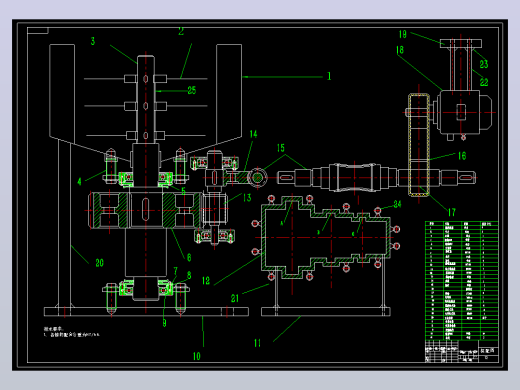Select callout number 21 label
520x390 pixels.
click(x=235, y=298)
